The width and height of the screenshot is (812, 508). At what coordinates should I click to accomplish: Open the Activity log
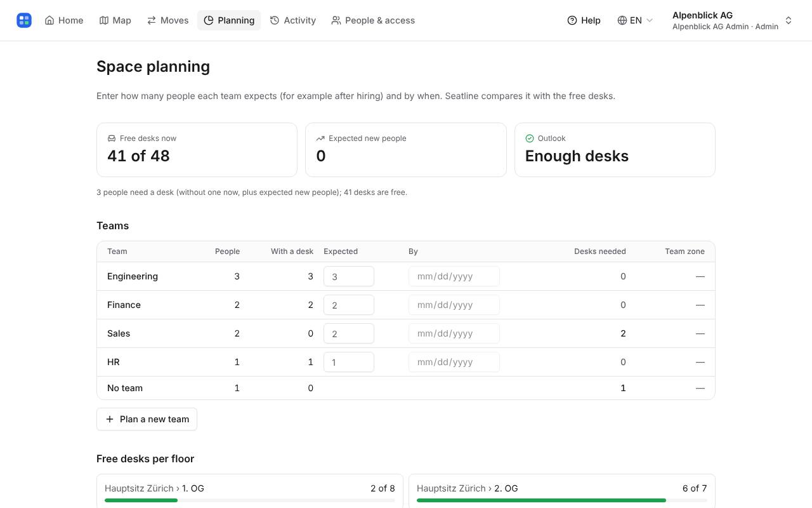pyautogui.click(x=293, y=20)
